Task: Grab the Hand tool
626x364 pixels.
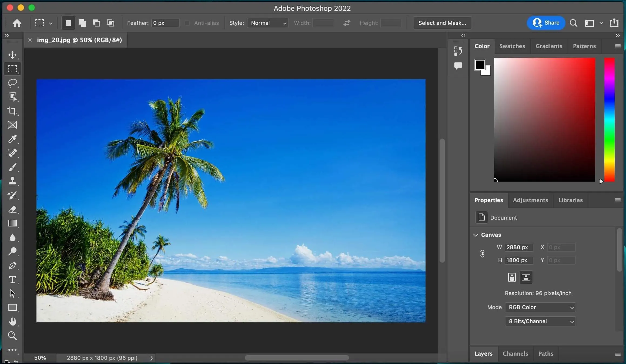Action: coord(12,321)
